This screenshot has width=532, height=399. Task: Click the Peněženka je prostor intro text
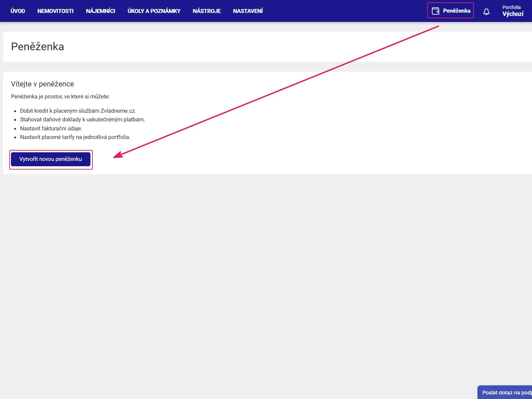(x=60, y=96)
